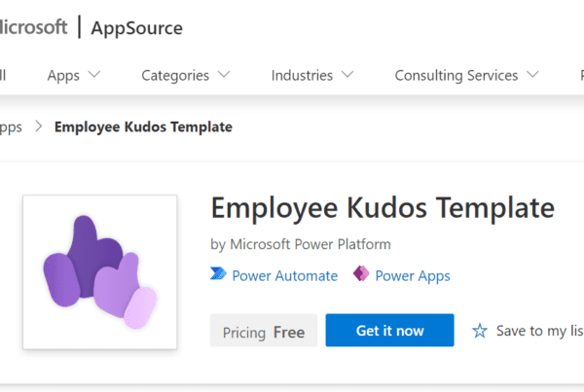Viewport: 584px width, 392px height.
Task: Expand the Categories chevron arrow
Action: pos(224,75)
